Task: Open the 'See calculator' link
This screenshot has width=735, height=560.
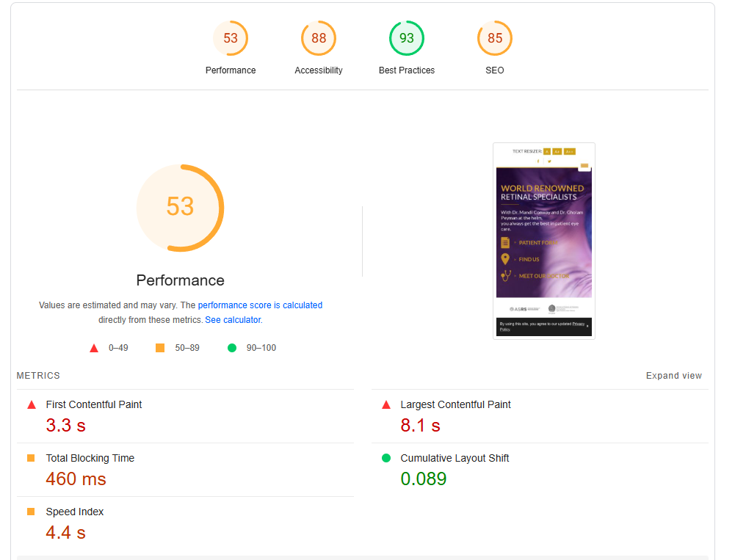Action: (x=233, y=319)
